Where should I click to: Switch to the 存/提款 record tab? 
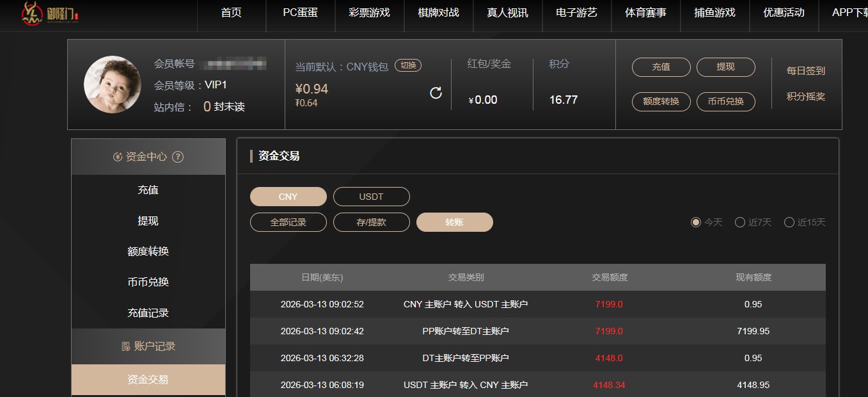point(372,222)
